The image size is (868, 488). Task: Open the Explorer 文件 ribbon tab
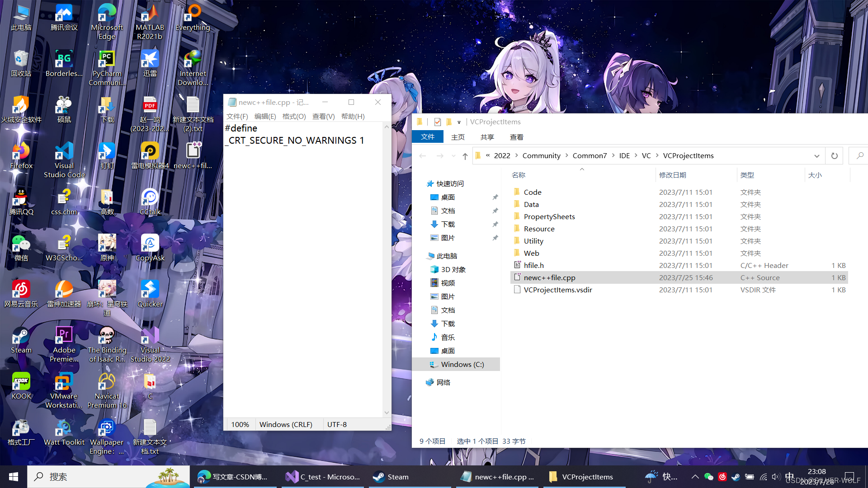428,136
